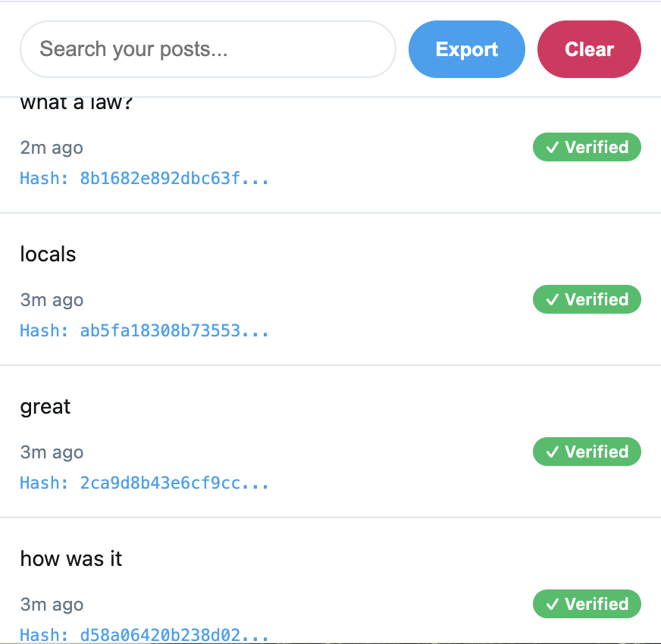Image resolution: width=661 pixels, height=644 pixels.
Task: Select the "locals" post title
Action: [x=48, y=255]
